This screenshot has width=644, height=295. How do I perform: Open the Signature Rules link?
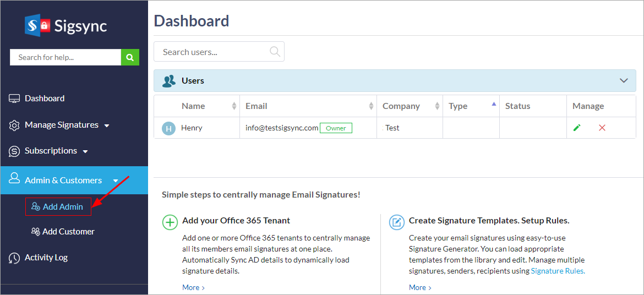click(558, 271)
